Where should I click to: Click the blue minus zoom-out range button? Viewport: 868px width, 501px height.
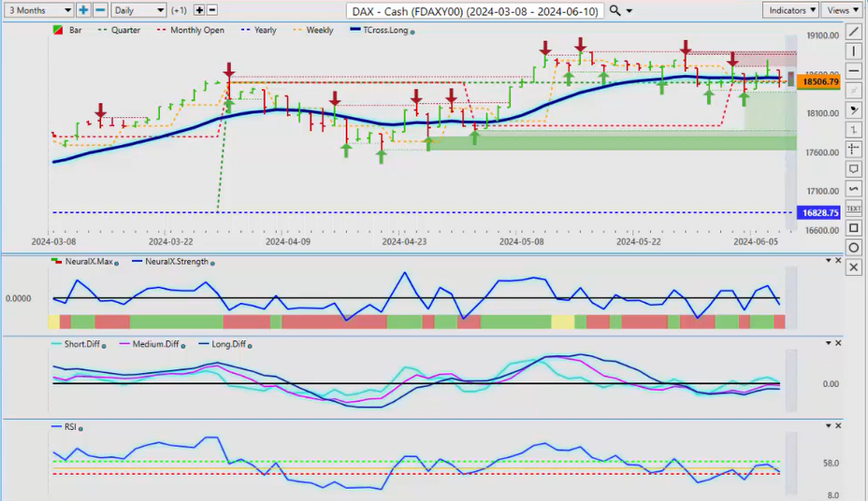100,10
